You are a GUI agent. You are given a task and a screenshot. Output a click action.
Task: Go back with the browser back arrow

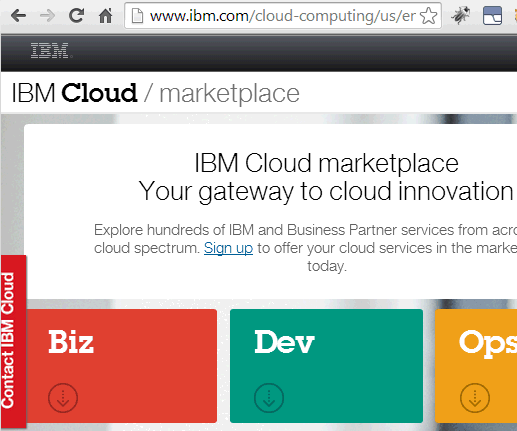coord(18,16)
